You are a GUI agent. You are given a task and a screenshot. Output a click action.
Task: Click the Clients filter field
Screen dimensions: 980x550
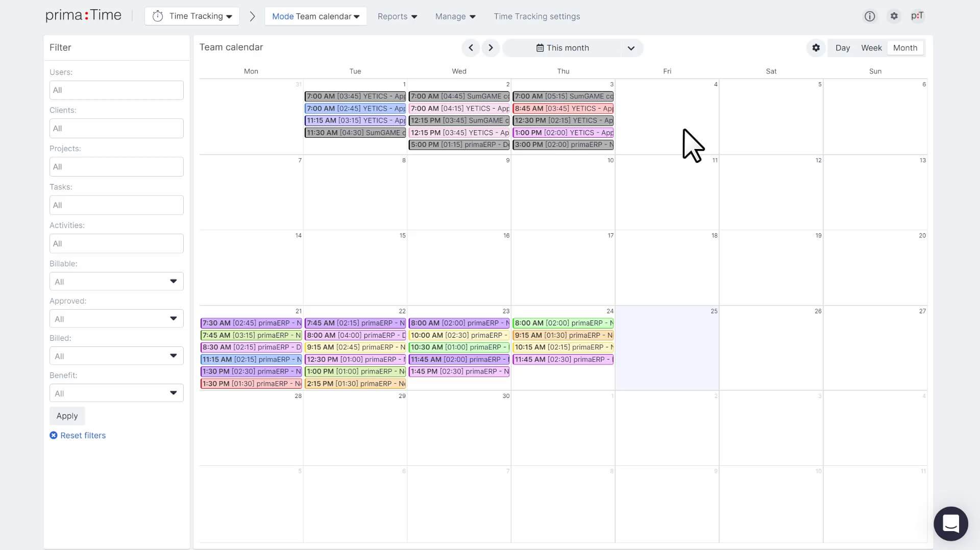(116, 129)
